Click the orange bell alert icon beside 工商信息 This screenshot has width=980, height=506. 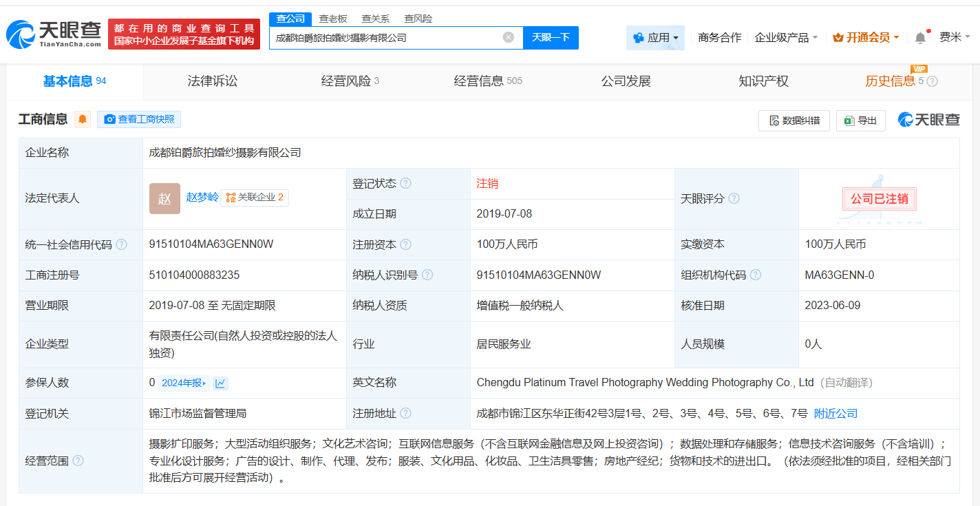[x=83, y=119]
